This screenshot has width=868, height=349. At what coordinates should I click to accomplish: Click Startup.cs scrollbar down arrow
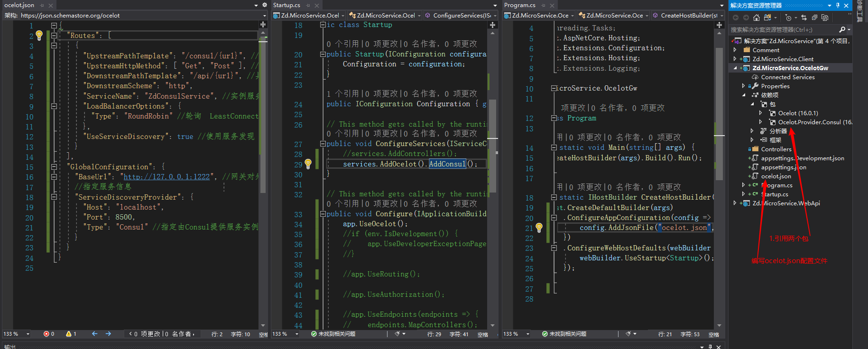[493, 325]
